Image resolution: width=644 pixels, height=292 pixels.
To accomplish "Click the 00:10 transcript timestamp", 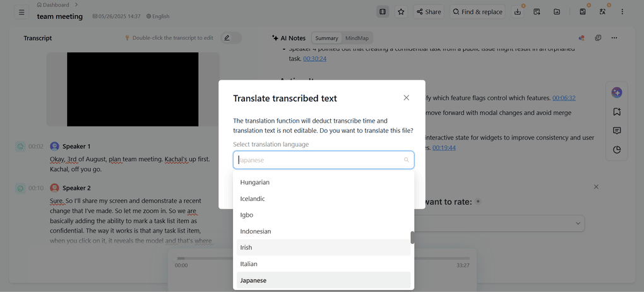I will click(x=36, y=188).
